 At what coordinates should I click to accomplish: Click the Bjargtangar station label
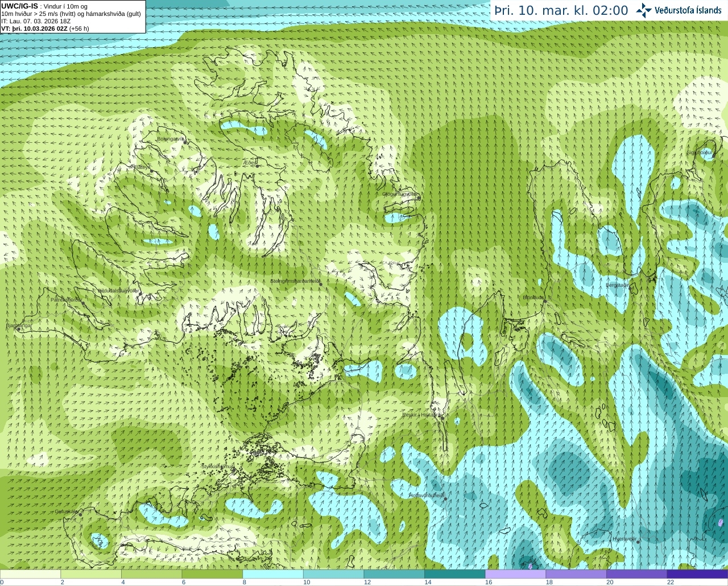point(18,325)
